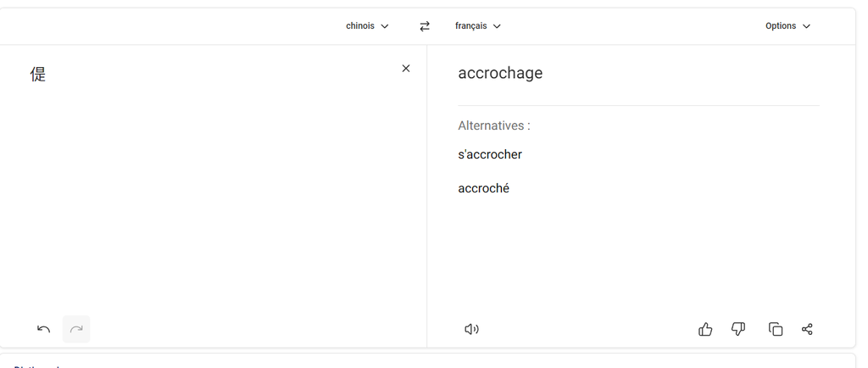Image resolution: width=868 pixels, height=368 pixels.
Task: Open the Options dropdown
Action: [x=787, y=26]
